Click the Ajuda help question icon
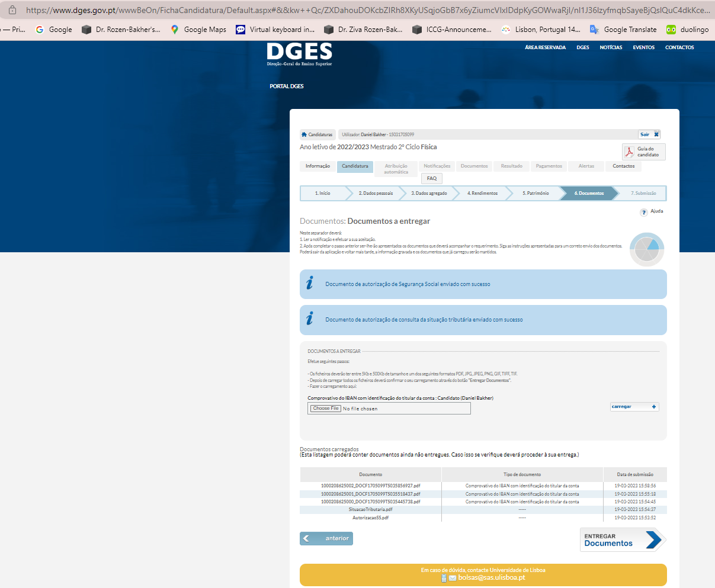The width and height of the screenshot is (715, 588). click(x=644, y=212)
